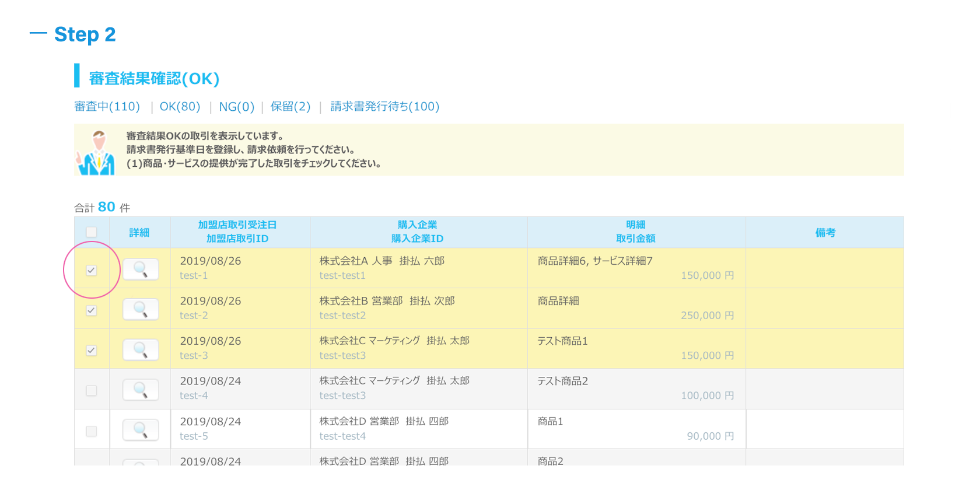980x483 pixels.
Task: Open buyer company ID test-test4
Action: [342, 436]
